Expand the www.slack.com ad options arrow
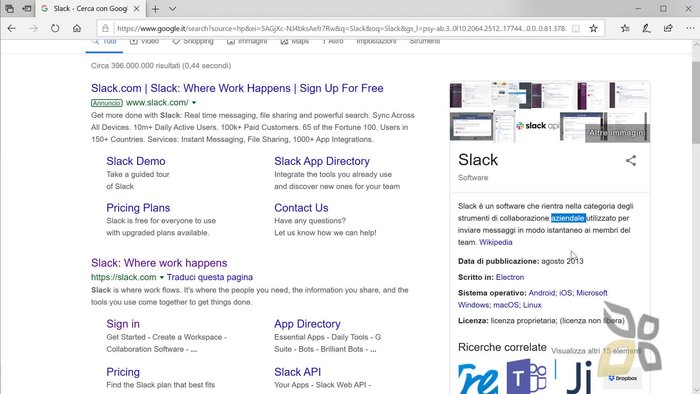The width and height of the screenshot is (700, 394). point(194,103)
